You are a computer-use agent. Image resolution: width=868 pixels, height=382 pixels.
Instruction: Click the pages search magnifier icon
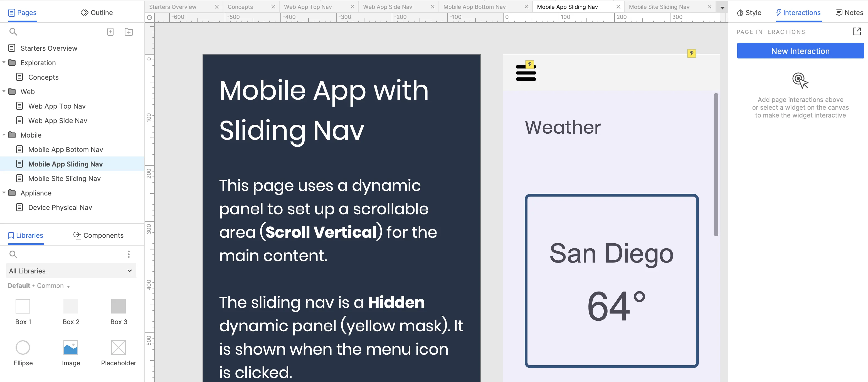click(13, 32)
